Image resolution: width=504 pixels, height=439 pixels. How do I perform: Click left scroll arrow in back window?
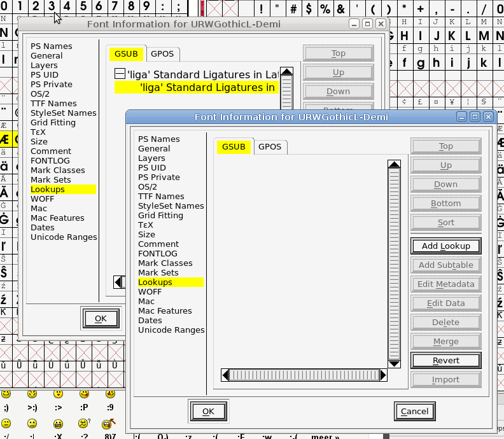(x=118, y=282)
